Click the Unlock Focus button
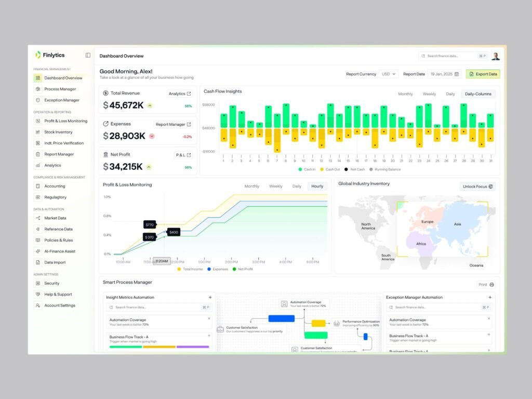 point(478,187)
